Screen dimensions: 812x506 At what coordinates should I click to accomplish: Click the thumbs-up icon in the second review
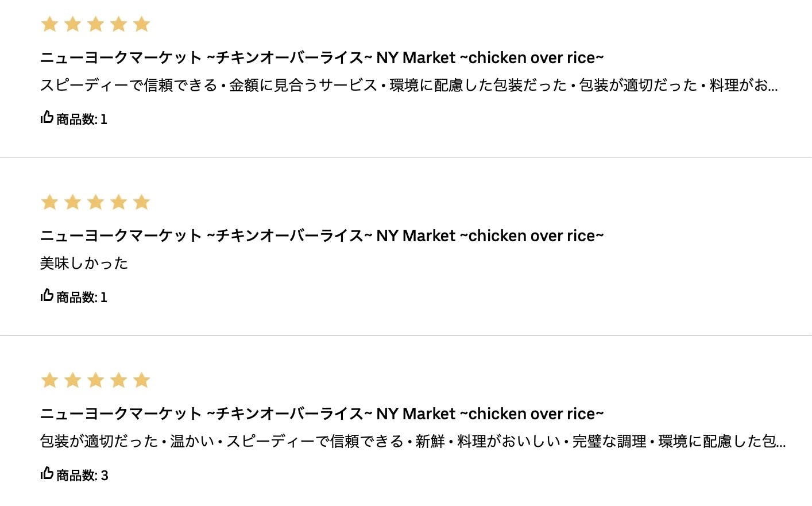click(47, 296)
